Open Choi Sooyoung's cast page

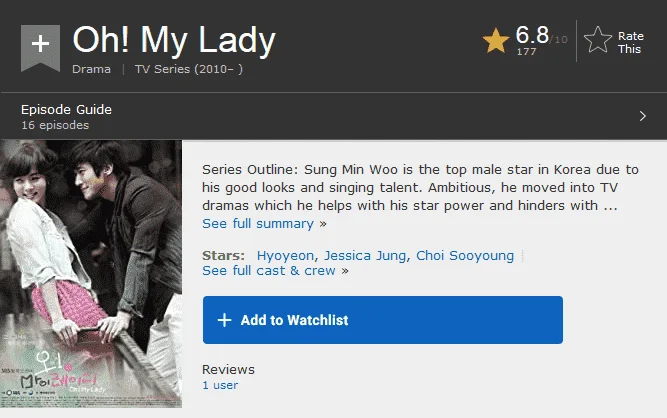pos(465,256)
